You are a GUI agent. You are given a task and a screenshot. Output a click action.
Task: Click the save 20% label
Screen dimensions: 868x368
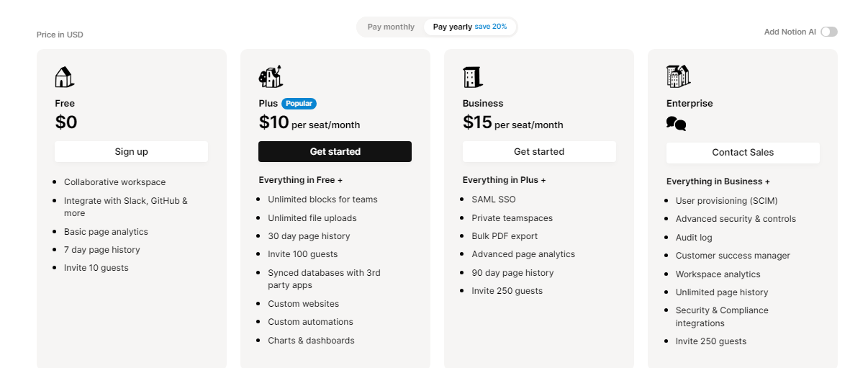click(491, 27)
